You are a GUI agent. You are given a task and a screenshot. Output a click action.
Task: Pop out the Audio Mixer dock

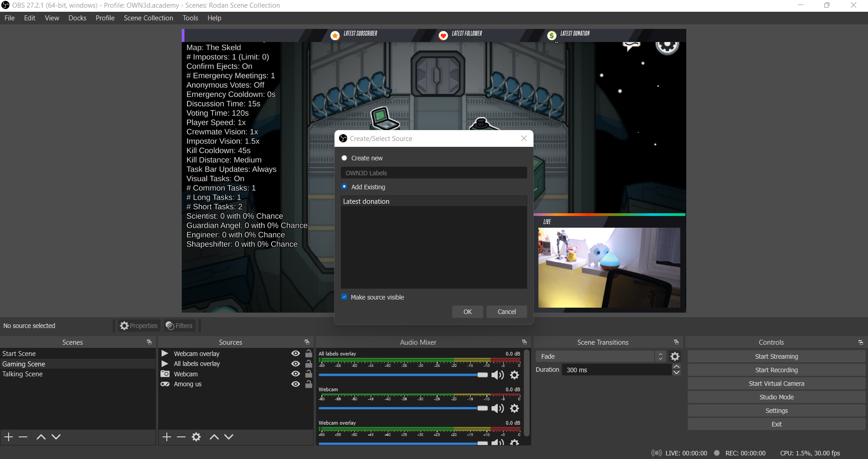click(x=524, y=342)
